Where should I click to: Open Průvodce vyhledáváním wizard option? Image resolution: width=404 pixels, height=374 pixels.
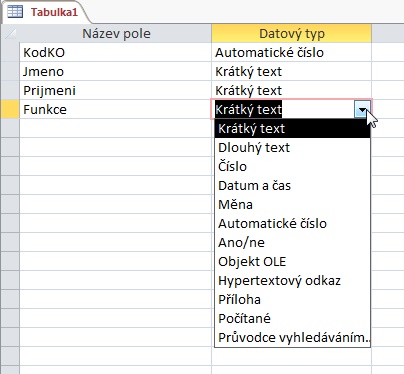[292, 338]
